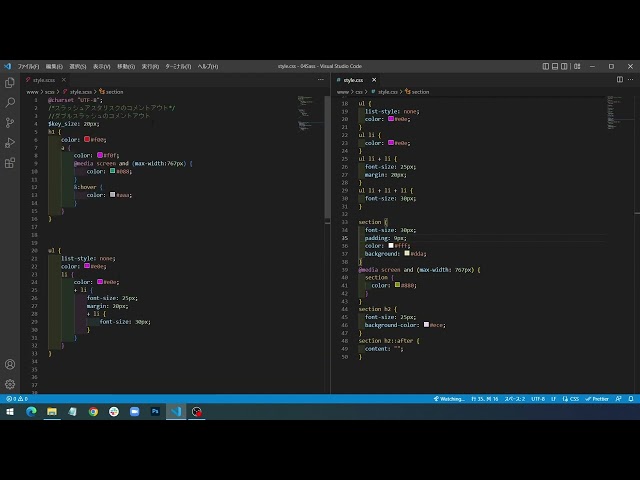Viewport: 640px width, 480px height.
Task: Toggle the bottom panel layout icon
Action: coord(555,66)
